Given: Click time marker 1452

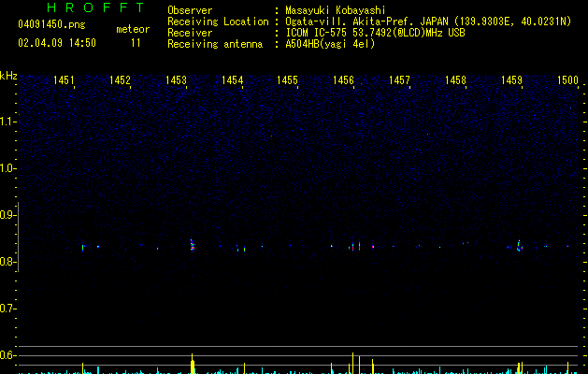Looking at the screenshot, I should tap(120, 80).
